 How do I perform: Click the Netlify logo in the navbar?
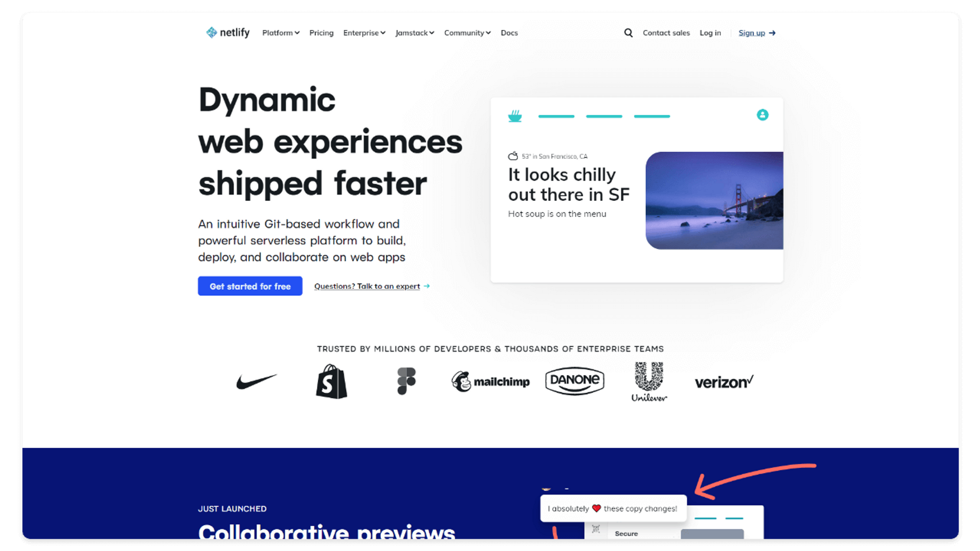point(228,33)
